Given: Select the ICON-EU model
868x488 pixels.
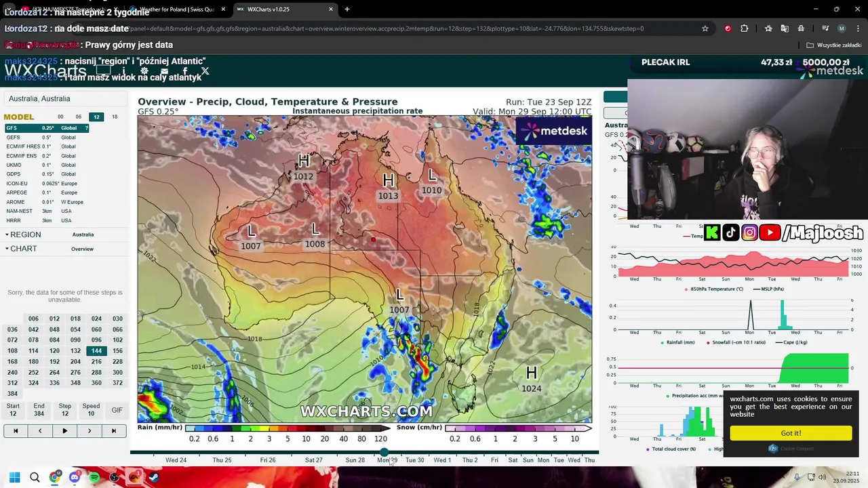Looking at the screenshot, I should coord(47,184).
